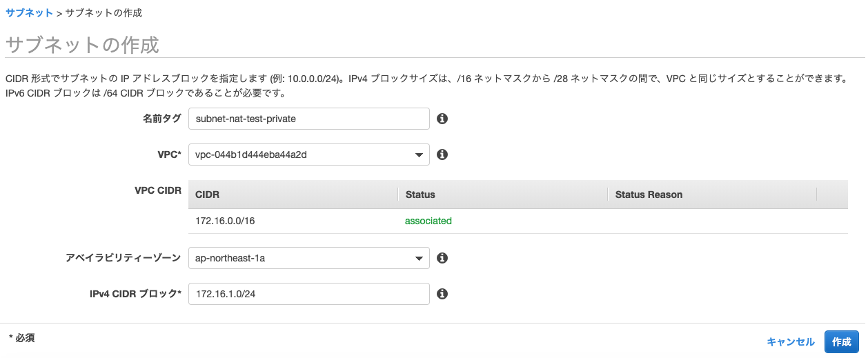Focus the IPv4 CIDR block input 172.16.1.0/24
The image size is (868, 358).
coord(309,294)
